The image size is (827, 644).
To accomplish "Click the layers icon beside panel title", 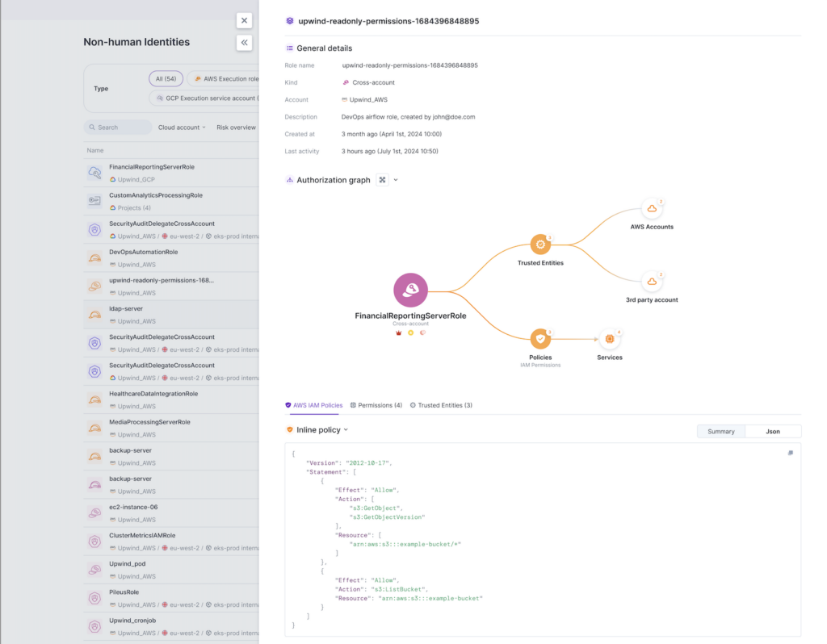I will coord(290,21).
